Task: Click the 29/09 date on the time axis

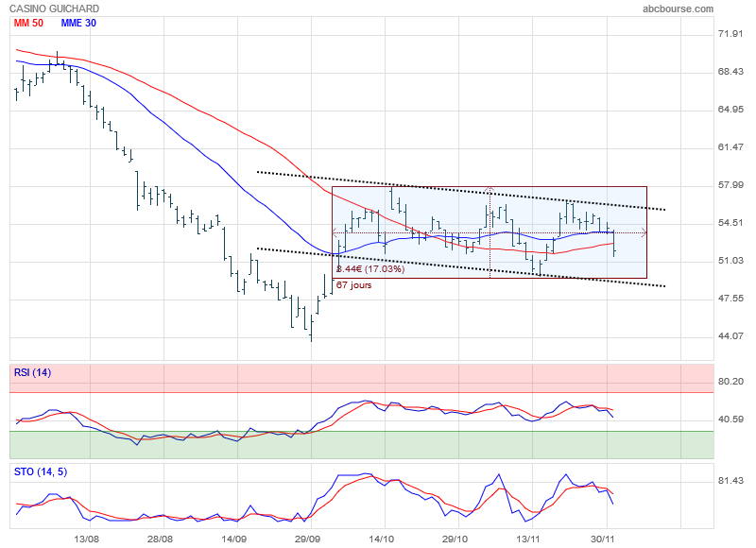Action: point(307,539)
